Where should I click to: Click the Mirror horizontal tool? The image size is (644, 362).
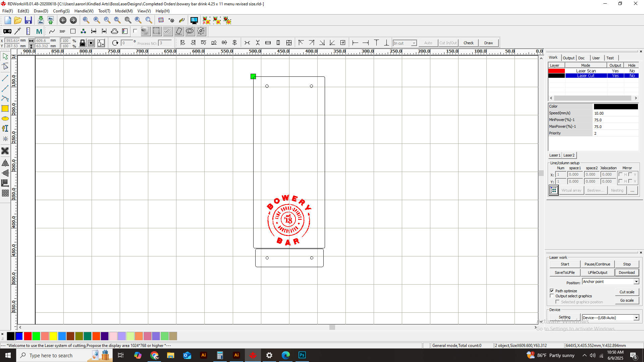(x=5, y=163)
